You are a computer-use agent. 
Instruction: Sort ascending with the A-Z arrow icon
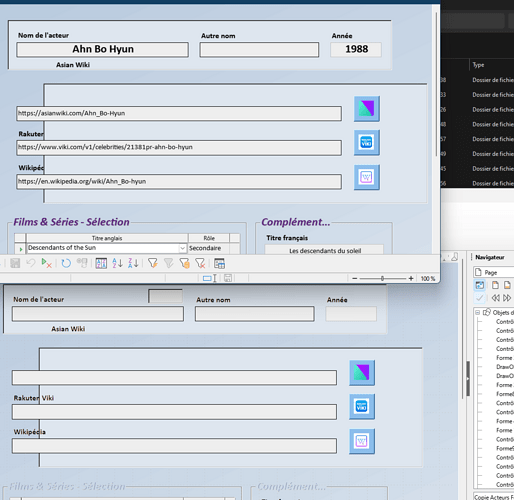click(117, 263)
